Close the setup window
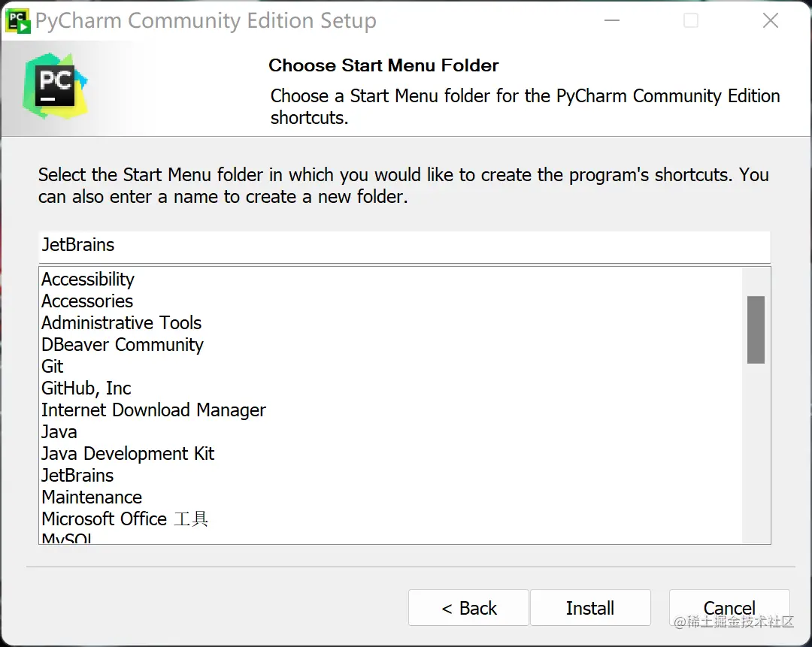The image size is (812, 647). [x=771, y=21]
